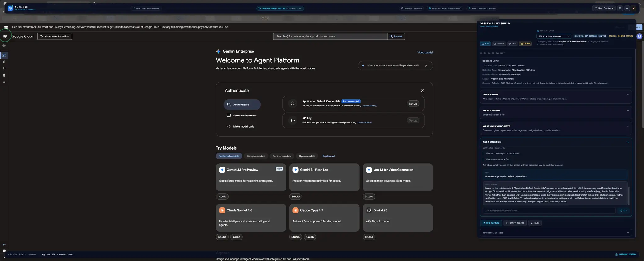This screenshot has width=644, height=261.
Task: Open the Google Cloud navigation menu icon
Action: pyautogui.click(x=5, y=37)
